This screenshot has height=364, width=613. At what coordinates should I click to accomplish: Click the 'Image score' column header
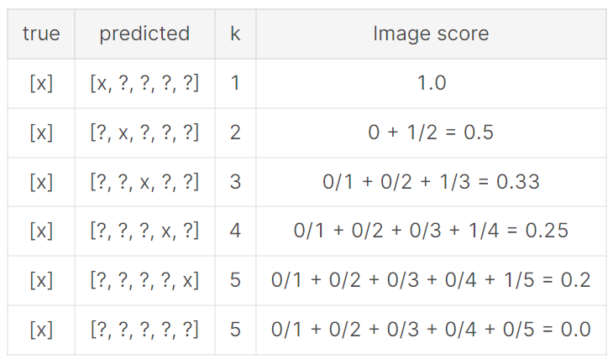click(432, 34)
